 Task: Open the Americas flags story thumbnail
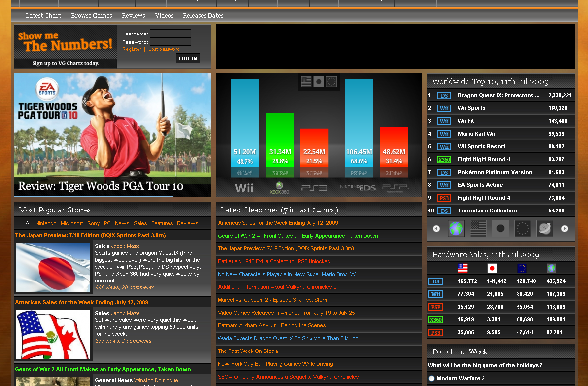53,334
